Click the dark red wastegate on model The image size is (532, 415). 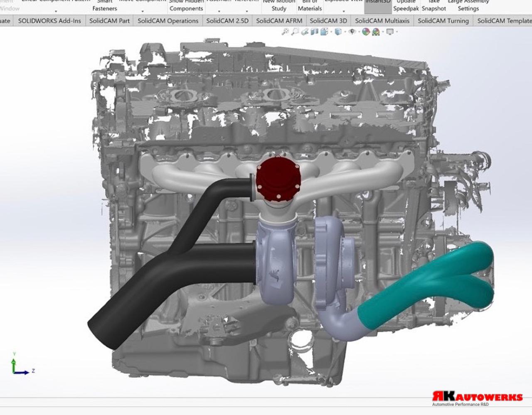(278, 179)
